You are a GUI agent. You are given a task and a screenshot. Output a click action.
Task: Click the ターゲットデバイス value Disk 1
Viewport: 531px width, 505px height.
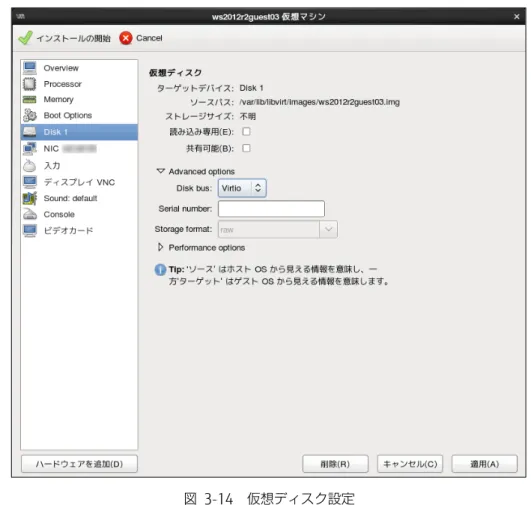click(251, 88)
